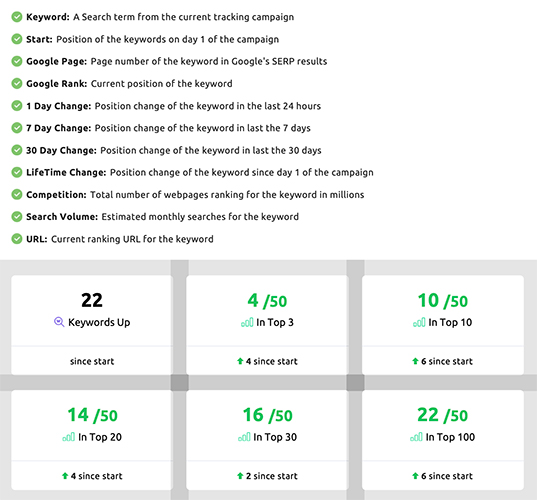
Task: Click green up arrow in the In Top 100 card
Action: click(x=415, y=476)
